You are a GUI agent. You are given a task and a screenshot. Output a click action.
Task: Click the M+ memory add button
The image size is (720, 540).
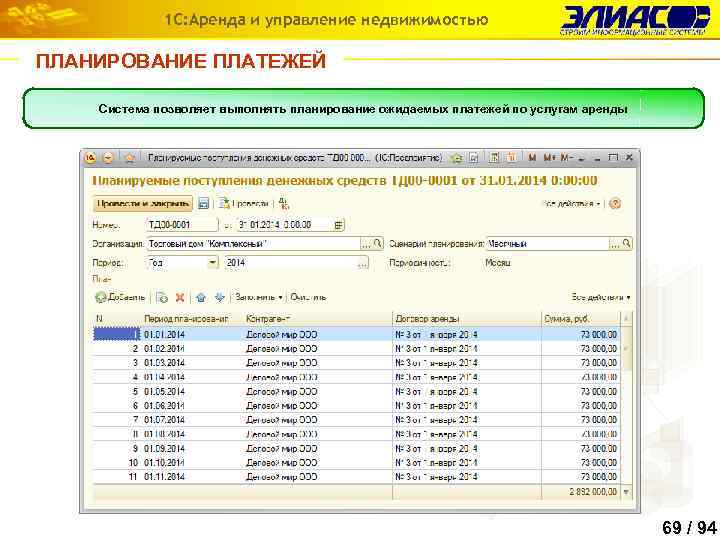(x=549, y=158)
